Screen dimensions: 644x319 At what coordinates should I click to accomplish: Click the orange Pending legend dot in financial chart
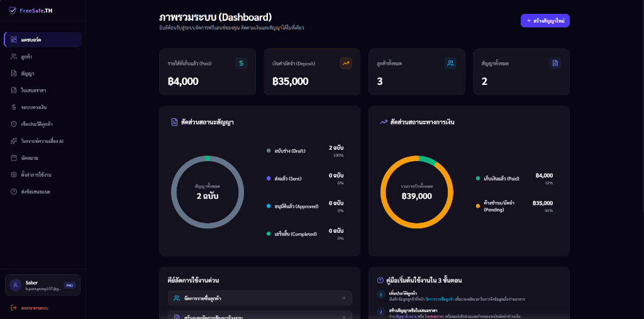478,206
